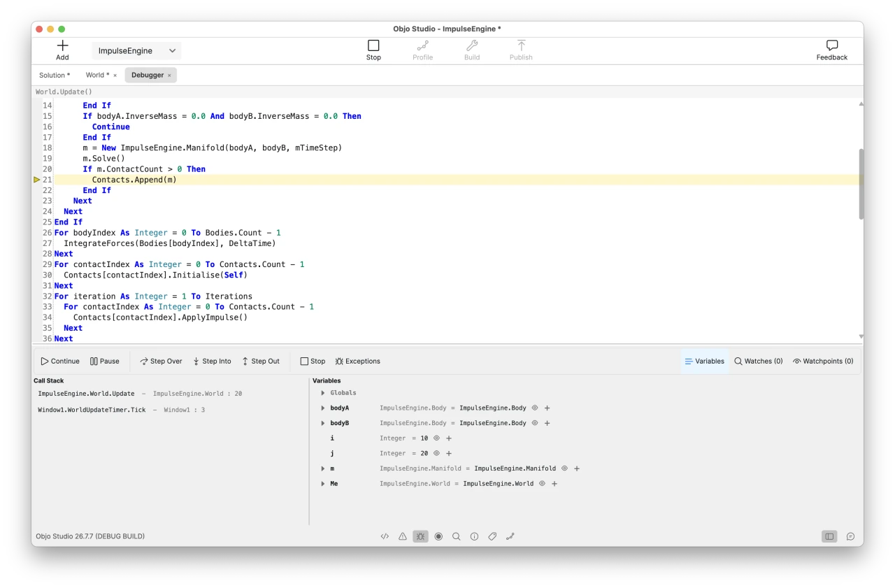Add bodyB to watches with plus icon
895x588 pixels.
[x=547, y=423]
